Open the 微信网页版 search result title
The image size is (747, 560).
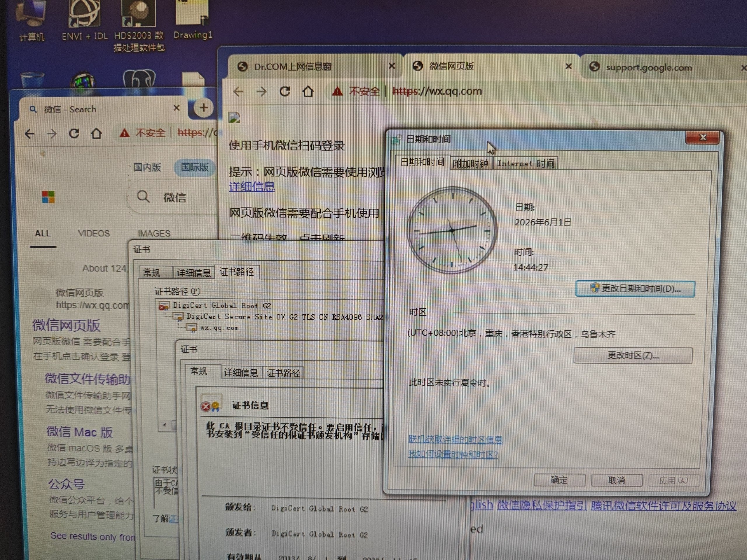coord(66,325)
